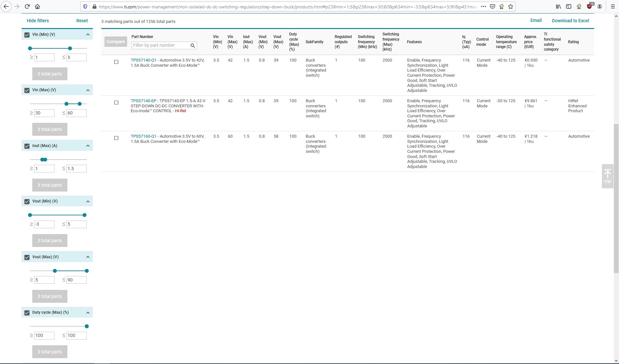Image resolution: width=619 pixels, height=364 pixels.
Task: Open the Library icon in toolbar
Action: (558, 6)
